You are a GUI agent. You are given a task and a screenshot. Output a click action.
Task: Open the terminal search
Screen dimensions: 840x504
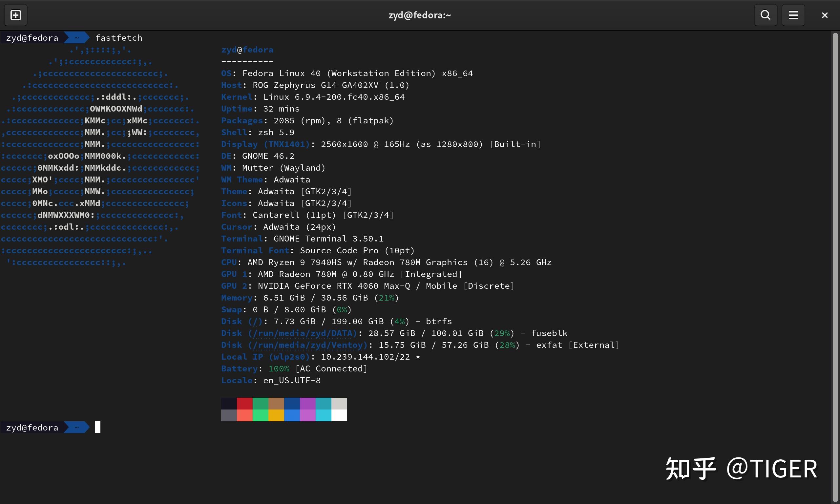point(766,15)
